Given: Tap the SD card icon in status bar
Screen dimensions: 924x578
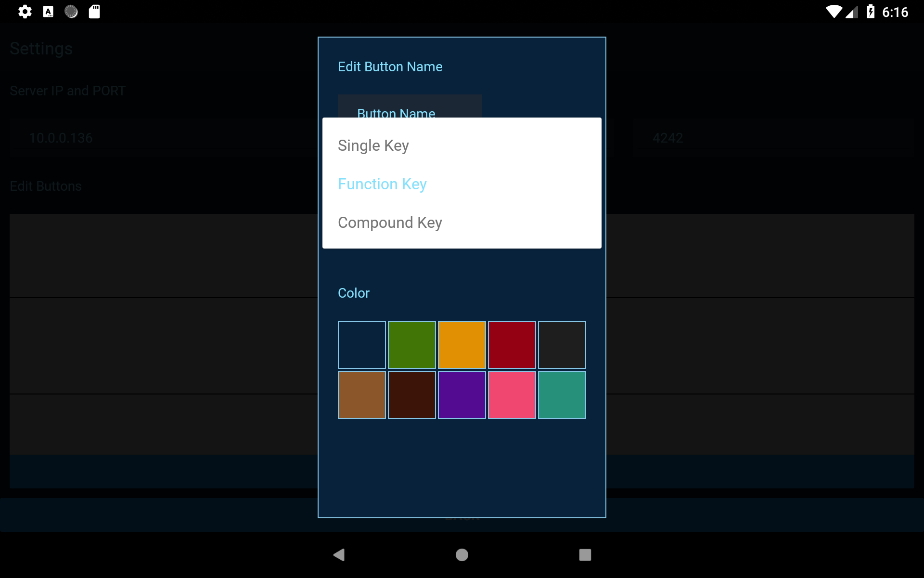Looking at the screenshot, I should pyautogui.click(x=94, y=12).
